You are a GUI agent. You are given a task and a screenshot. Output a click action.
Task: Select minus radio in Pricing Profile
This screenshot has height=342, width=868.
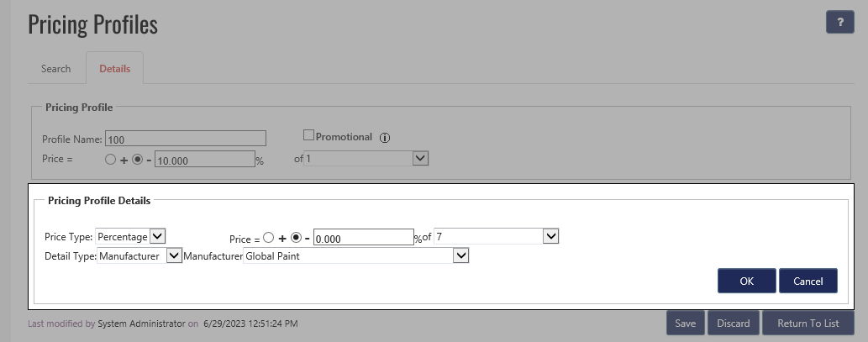coord(138,159)
